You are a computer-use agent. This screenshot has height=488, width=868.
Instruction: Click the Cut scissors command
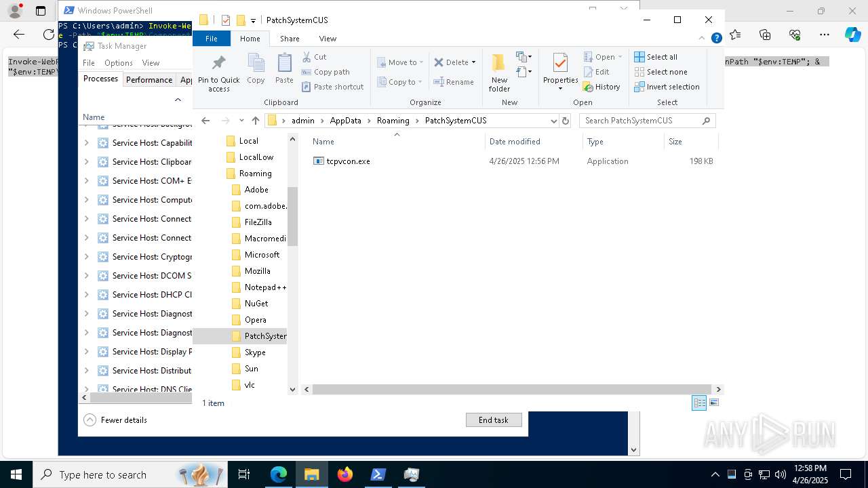pos(314,57)
